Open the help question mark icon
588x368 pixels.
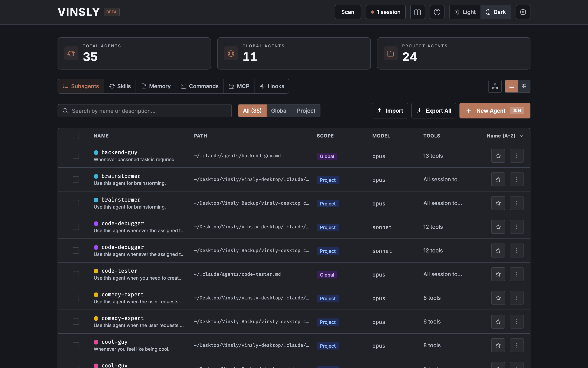coord(437,12)
